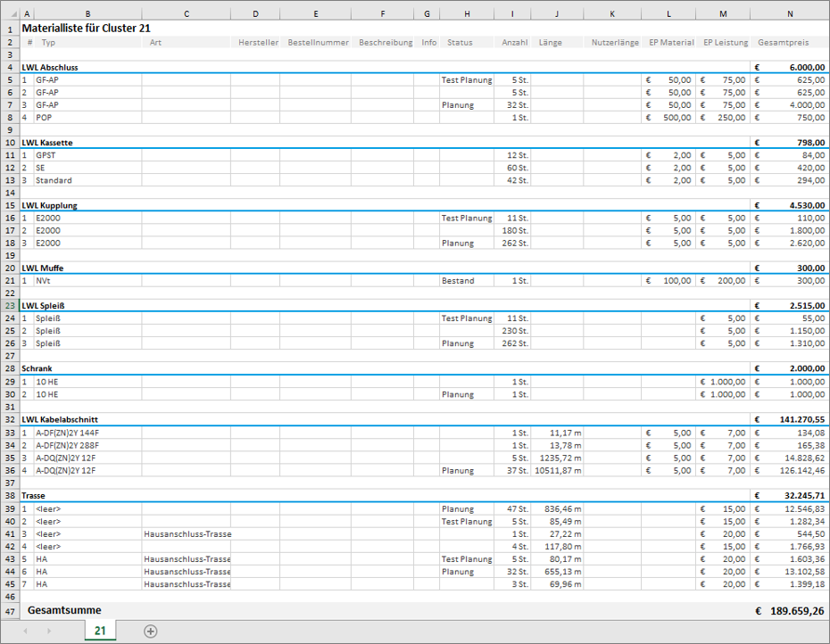Select the 'Bestand' status cell

click(x=467, y=280)
